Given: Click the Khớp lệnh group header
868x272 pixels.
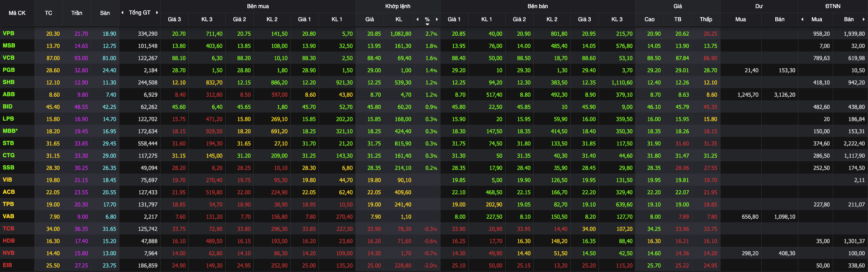Looking at the screenshot, I should click(x=398, y=6).
